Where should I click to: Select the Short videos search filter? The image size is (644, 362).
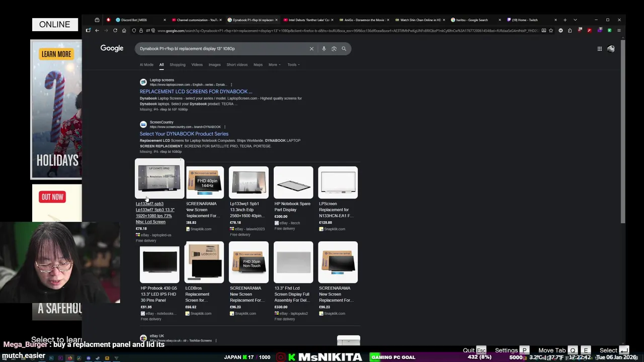[237, 64]
